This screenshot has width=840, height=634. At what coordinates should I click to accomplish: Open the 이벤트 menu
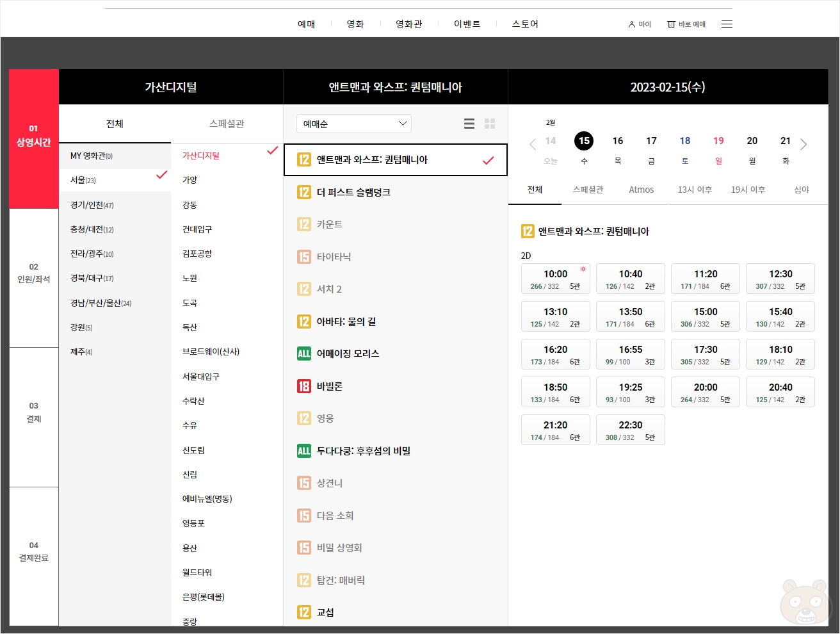click(x=467, y=24)
